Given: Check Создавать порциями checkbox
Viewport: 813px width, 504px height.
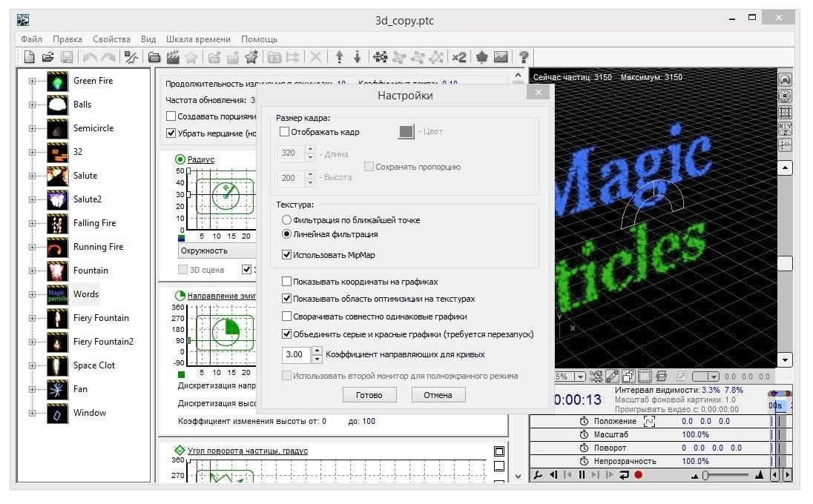Looking at the screenshot, I should point(171,116).
